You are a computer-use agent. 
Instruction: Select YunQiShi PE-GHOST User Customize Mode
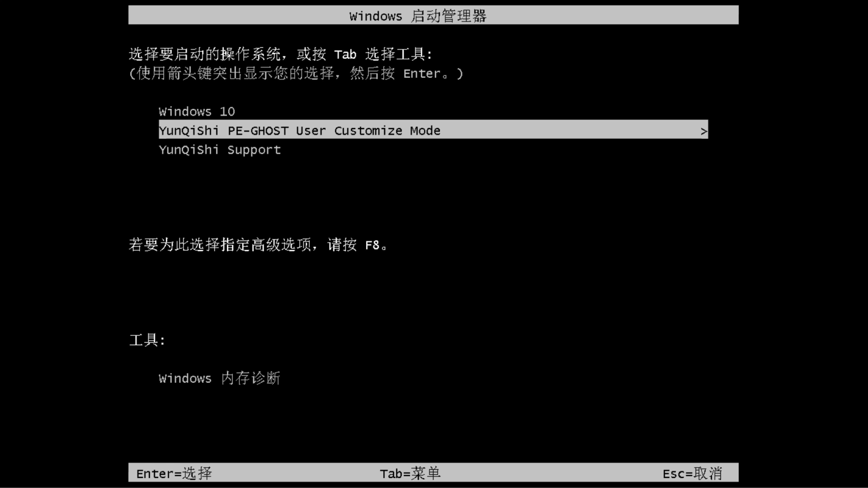433,131
